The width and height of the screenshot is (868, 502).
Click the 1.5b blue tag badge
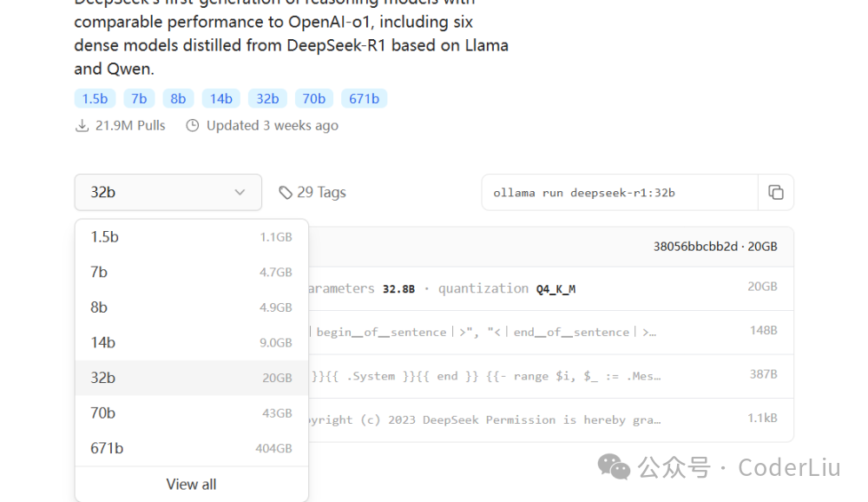[95, 99]
